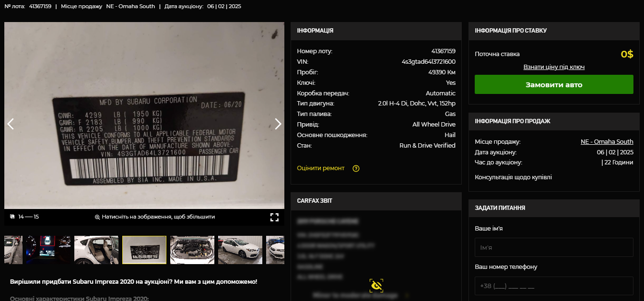Click into the Ваше ім'я input field
The height and width of the screenshot is (301, 644).
point(554,247)
